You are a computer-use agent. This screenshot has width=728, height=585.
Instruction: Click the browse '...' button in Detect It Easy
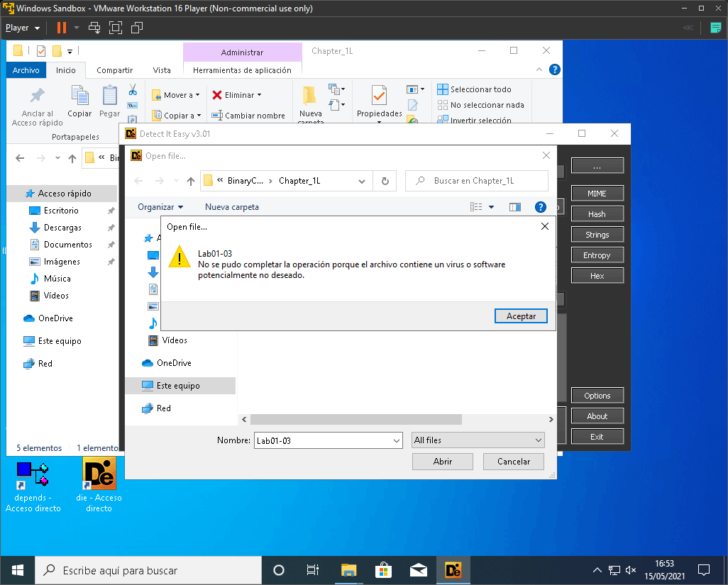[x=597, y=166]
